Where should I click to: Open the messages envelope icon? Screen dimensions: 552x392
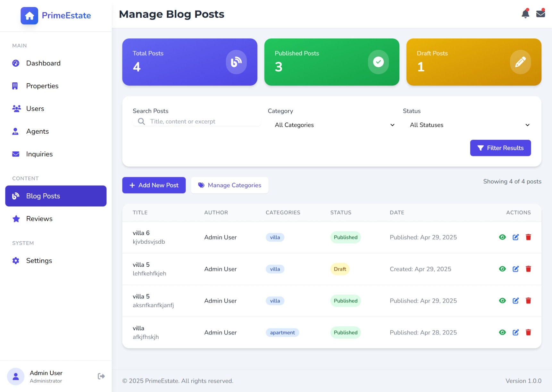click(x=540, y=14)
